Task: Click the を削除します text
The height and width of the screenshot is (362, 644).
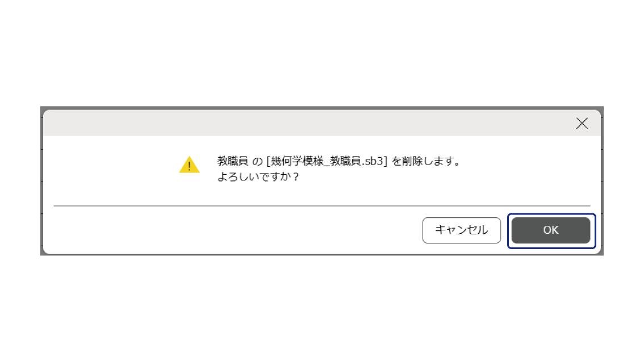Action: pos(425,161)
